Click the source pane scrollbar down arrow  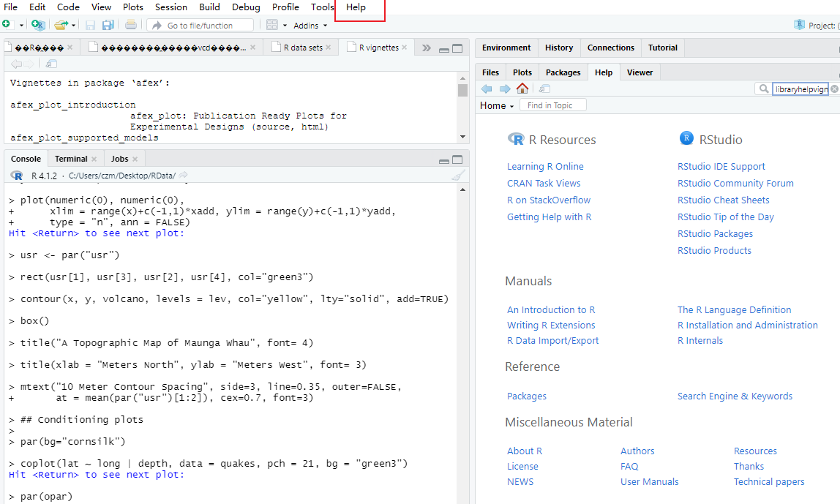tap(463, 137)
